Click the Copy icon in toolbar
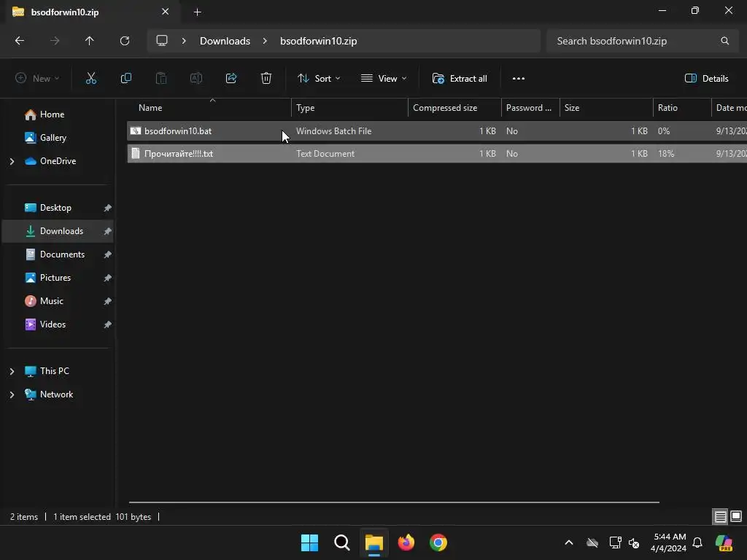Image resolution: width=747 pixels, height=560 pixels. 125,79
